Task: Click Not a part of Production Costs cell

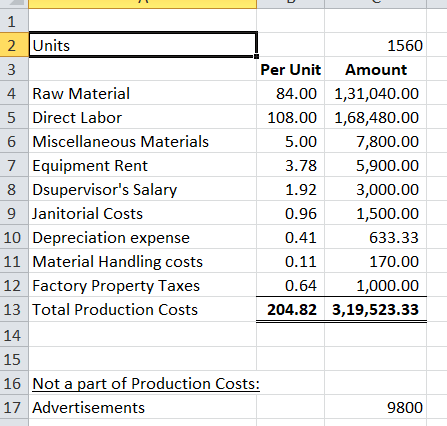Action: coord(143,383)
